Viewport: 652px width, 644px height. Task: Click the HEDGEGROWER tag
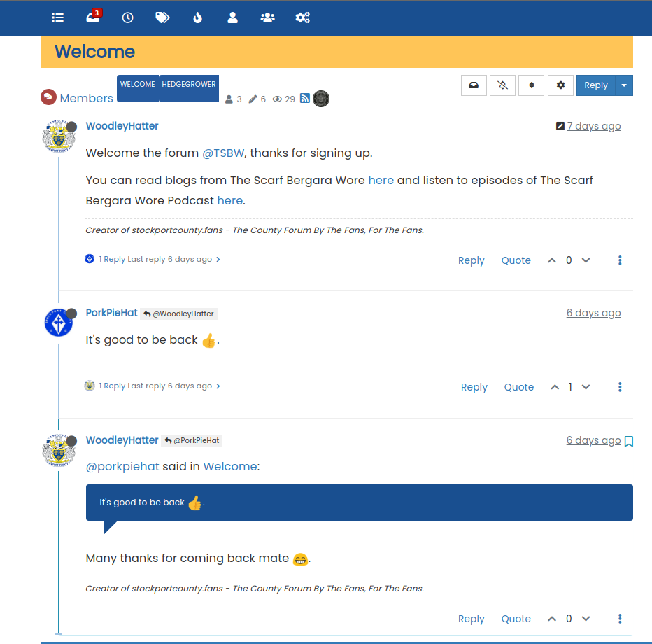tap(189, 85)
